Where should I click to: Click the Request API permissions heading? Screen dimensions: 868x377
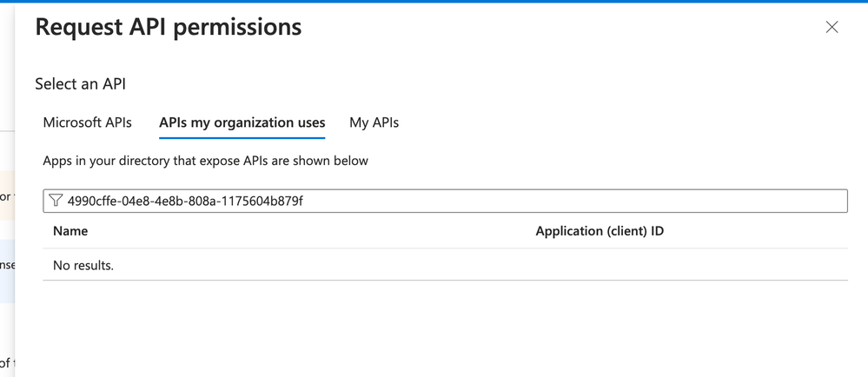[x=168, y=27]
